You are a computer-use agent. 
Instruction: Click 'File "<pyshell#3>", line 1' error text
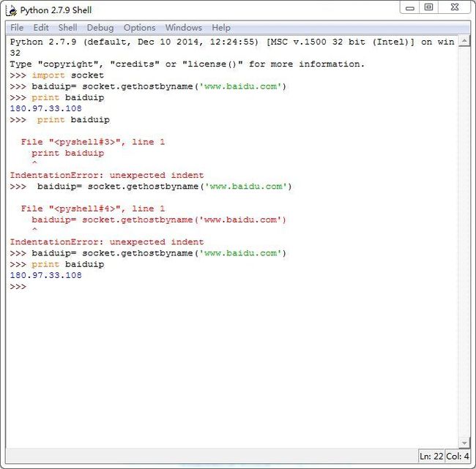pos(93,142)
